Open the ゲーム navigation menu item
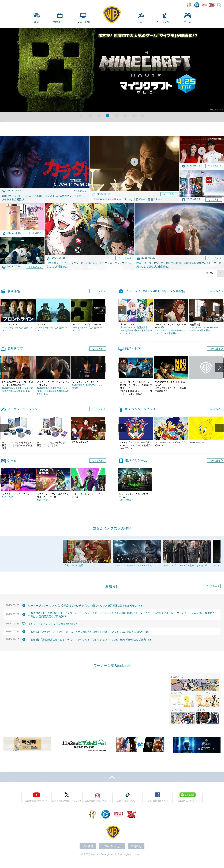This screenshot has height=868, width=224. [x=187, y=18]
